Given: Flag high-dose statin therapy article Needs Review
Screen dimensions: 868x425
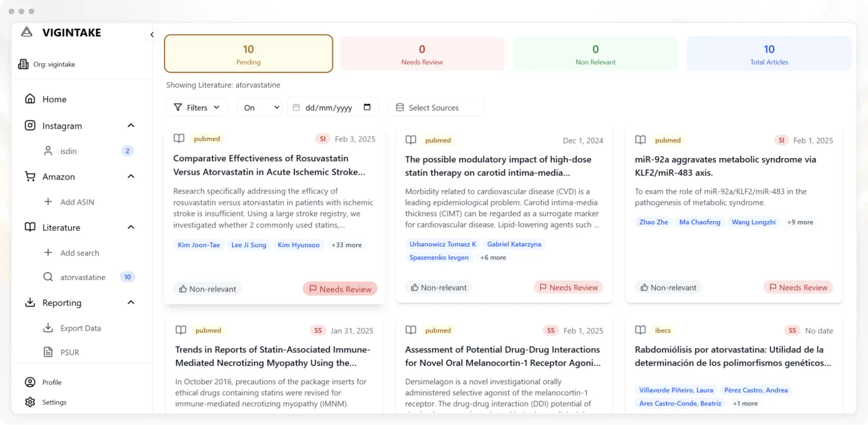Looking at the screenshot, I should tap(568, 287).
